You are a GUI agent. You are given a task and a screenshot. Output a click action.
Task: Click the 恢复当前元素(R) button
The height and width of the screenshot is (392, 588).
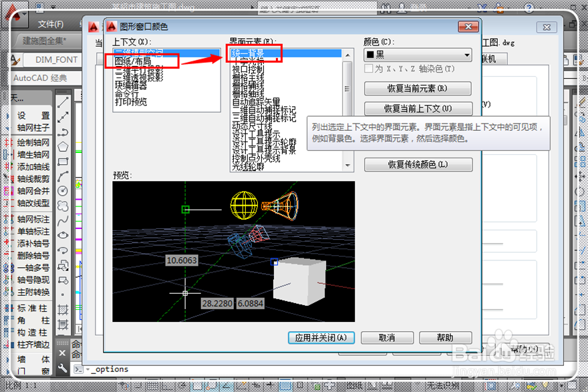(x=418, y=88)
